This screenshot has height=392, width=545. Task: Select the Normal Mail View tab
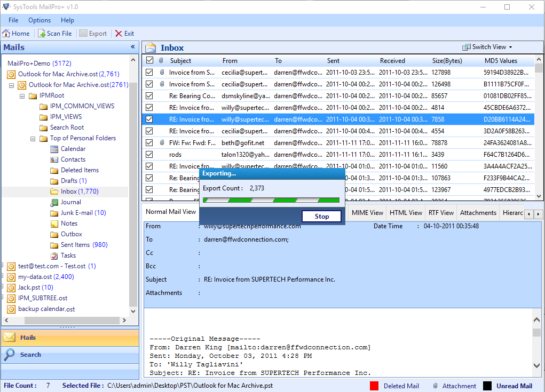click(171, 212)
